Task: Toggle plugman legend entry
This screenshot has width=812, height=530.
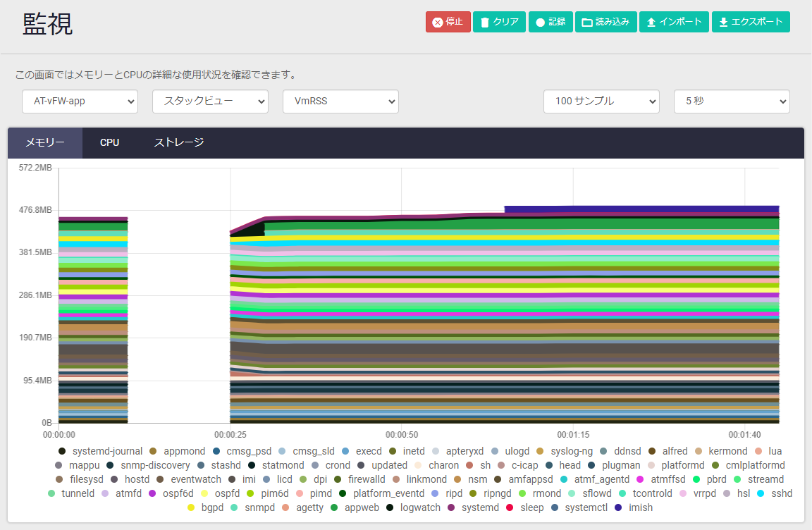Action: point(614,464)
